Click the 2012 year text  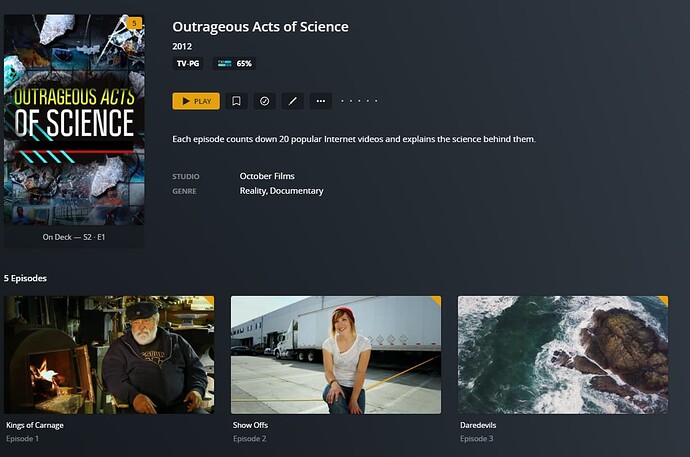pos(182,47)
